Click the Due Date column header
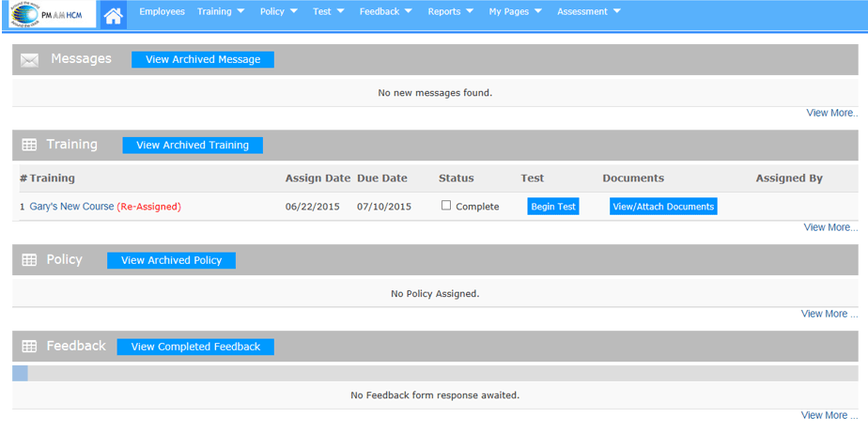 (382, 178)
